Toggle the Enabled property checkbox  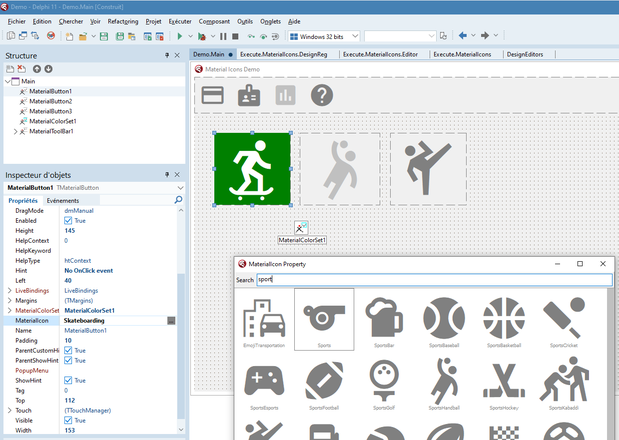[68, 221]
